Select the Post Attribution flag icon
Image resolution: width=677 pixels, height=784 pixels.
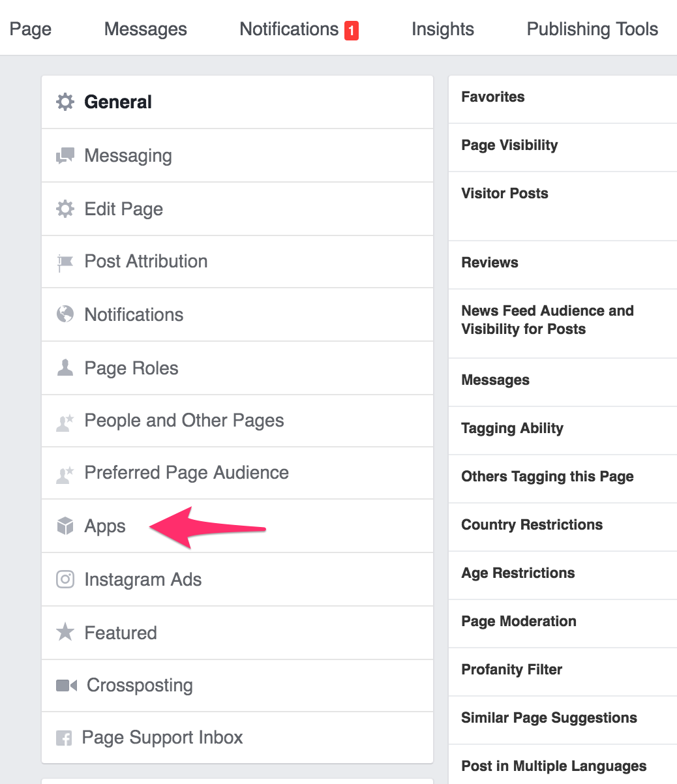[65, 262]
